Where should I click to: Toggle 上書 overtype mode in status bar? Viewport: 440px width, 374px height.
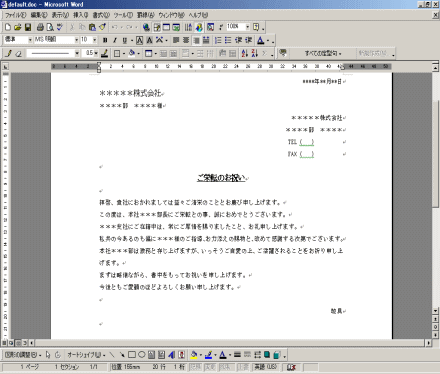click(x=243, y=367)
